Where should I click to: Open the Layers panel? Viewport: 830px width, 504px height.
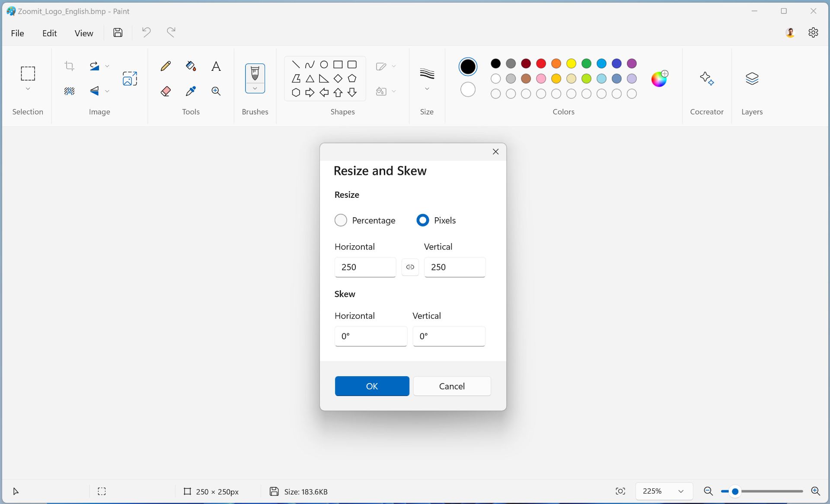752,78
